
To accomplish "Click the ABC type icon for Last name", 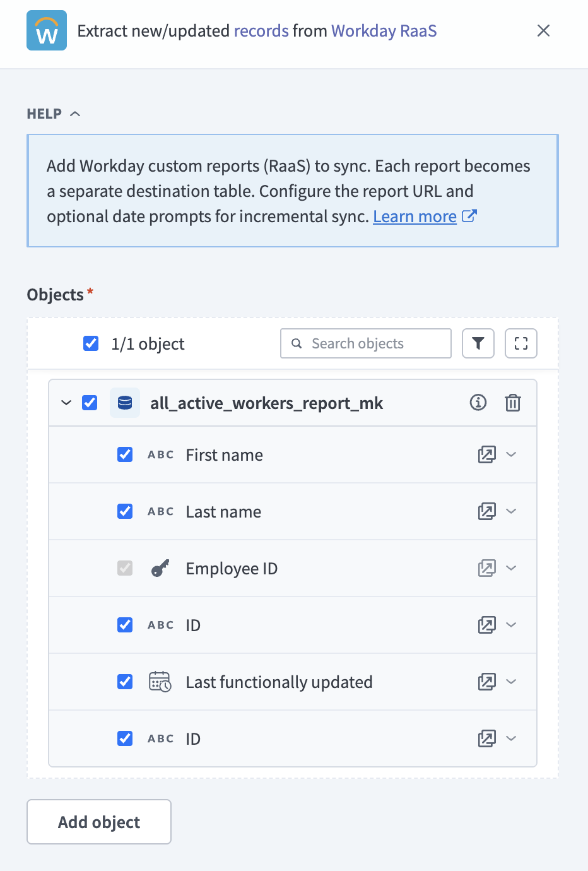I will pyautogui.click(x=160, y=511).
